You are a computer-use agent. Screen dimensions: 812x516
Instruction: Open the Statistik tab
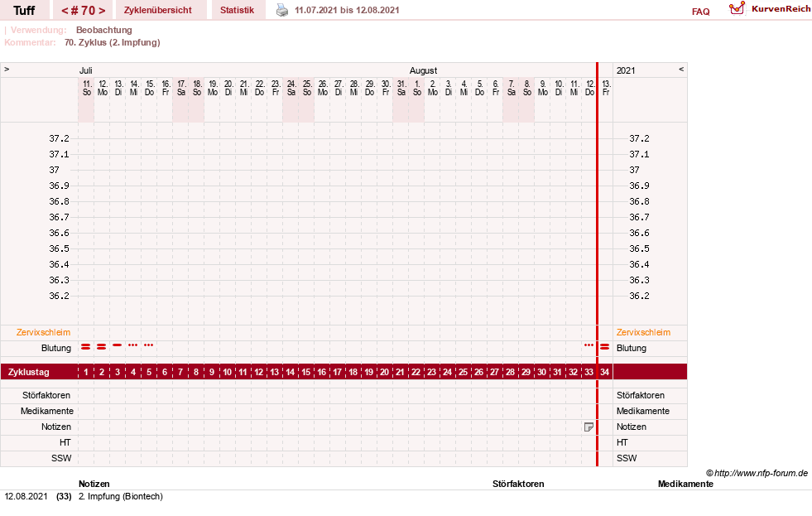click(238, 10)
